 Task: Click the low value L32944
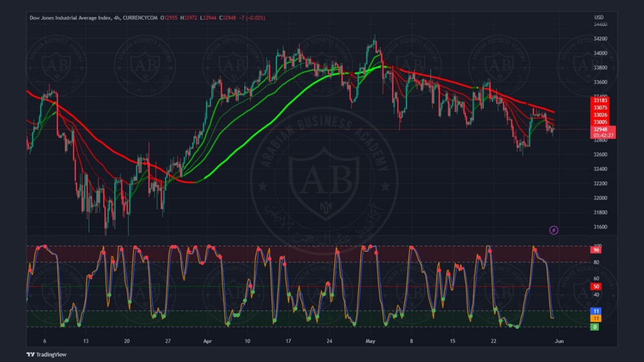click(208, 18)
